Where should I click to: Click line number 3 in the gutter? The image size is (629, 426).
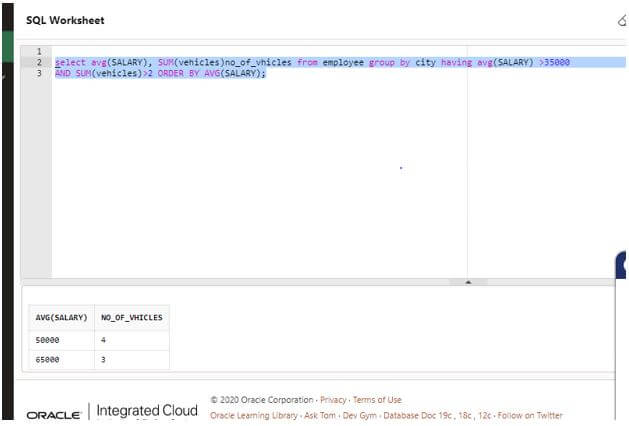point(39,73)
